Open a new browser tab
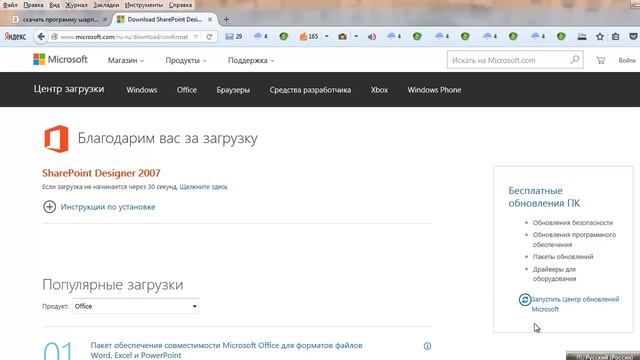Viewport: 640px width, 360px height. tap(226, 19)
